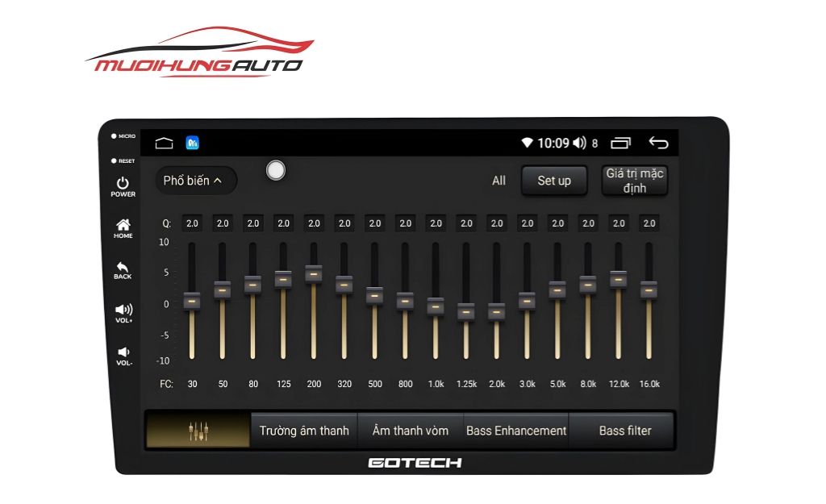Open the blue app icon in status bar
This screenshot has height=504, width=826.
click(193, 144)
